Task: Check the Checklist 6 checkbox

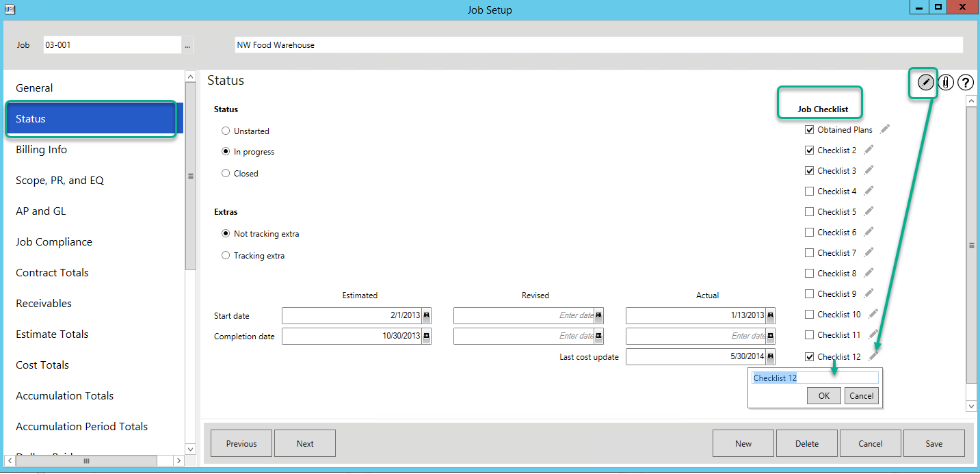Action: [x=810, y=232]
